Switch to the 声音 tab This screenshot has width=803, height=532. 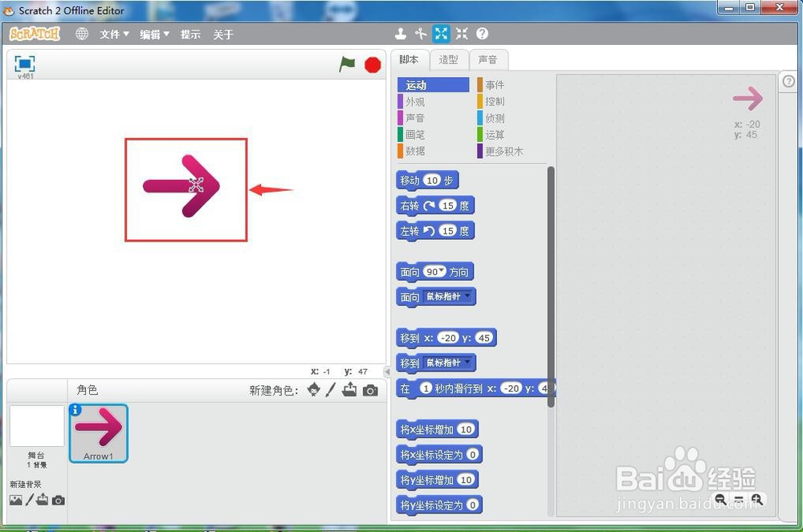pos(487,60)
